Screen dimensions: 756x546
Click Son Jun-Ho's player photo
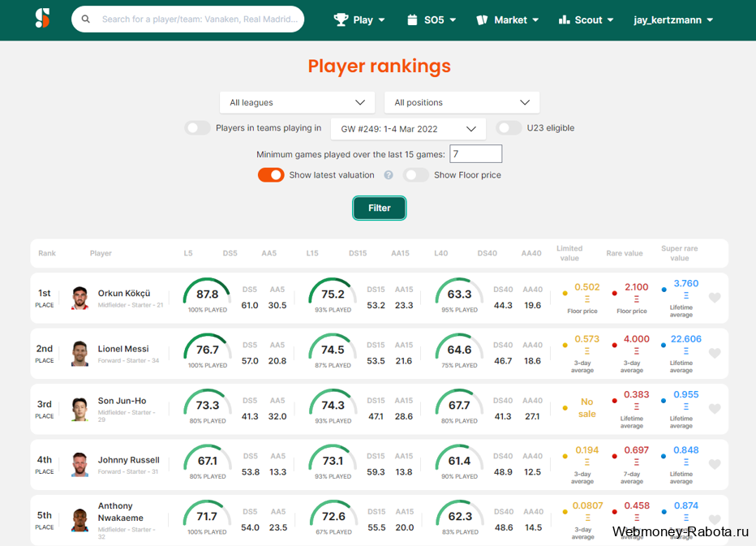pos(80,409)
